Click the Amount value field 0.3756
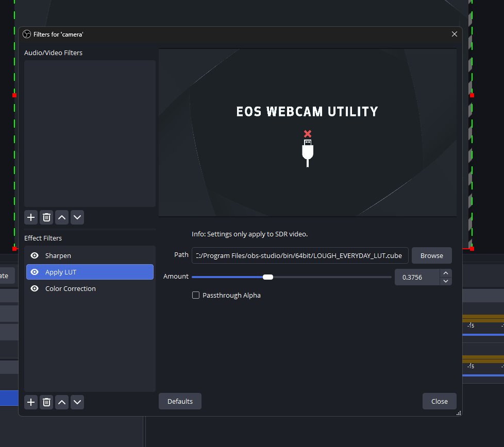Screen dimensions: 504x447 coord(417,277)
